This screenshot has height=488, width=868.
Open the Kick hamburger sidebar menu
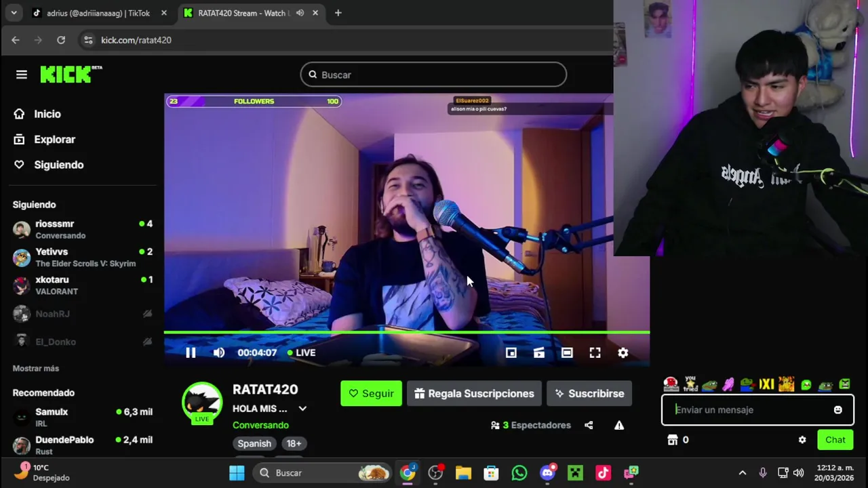[22, 75]
